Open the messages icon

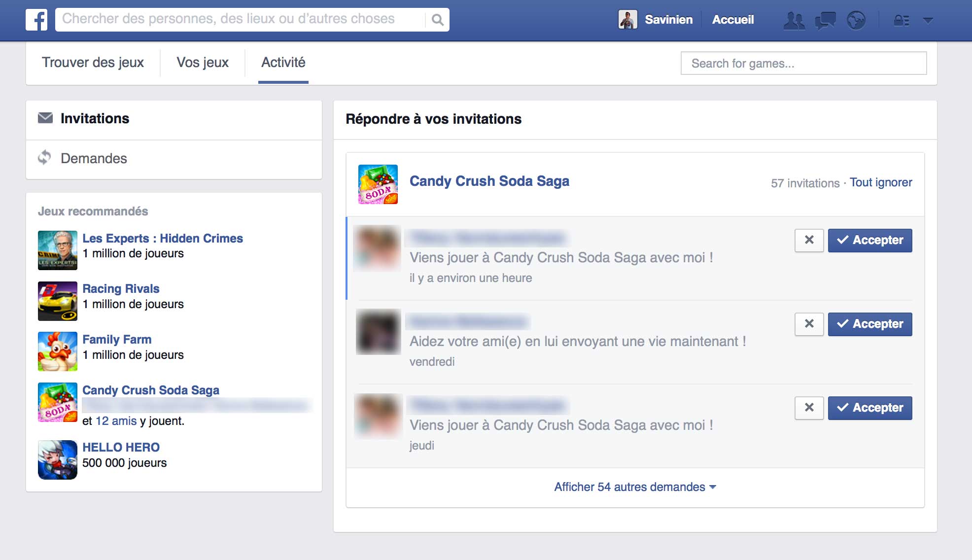tap(825, 20)
